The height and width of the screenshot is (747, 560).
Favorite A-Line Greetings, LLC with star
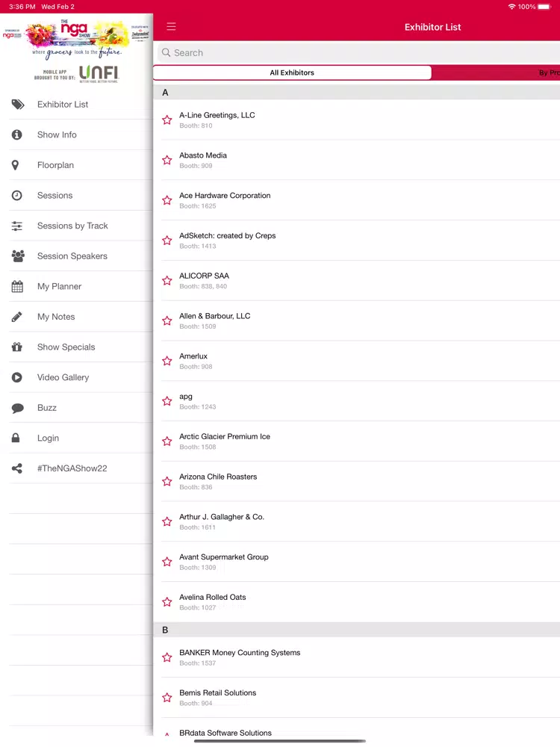167,120
